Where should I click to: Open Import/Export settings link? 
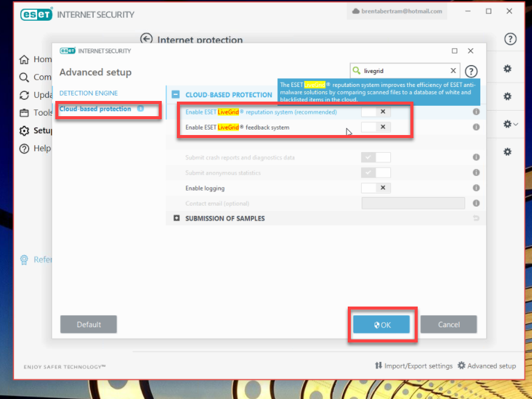coord(413,366)
